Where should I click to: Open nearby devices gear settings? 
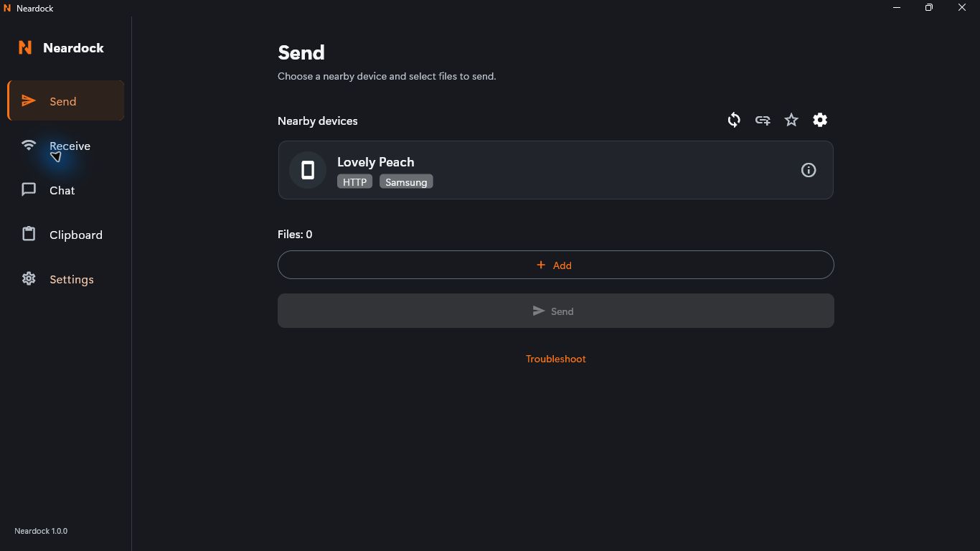click(820, 120)
